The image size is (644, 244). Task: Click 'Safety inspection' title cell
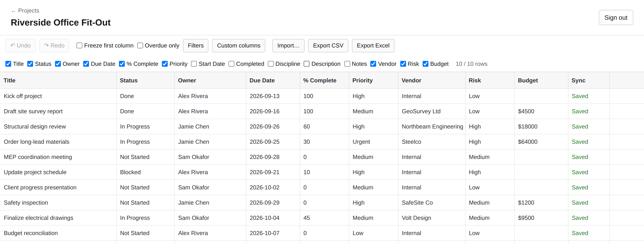pyautogui.click(x=58, y=203)
